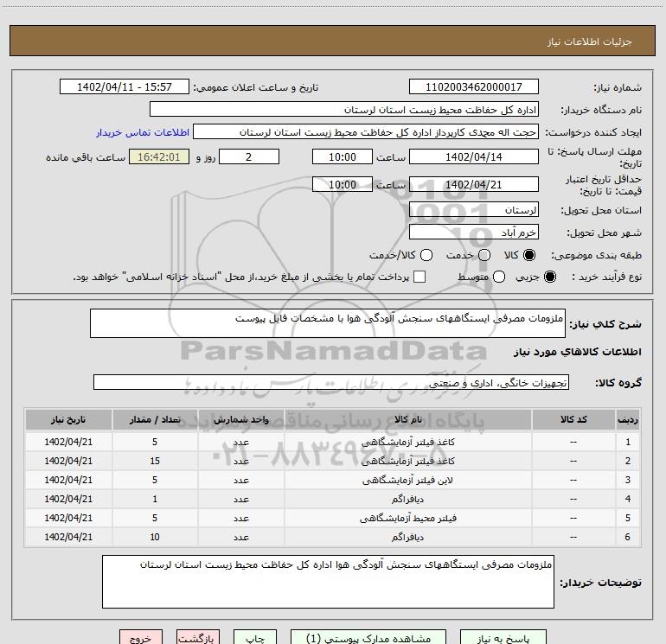Click the واحد شمارش column header

click(x=240, y=419)
